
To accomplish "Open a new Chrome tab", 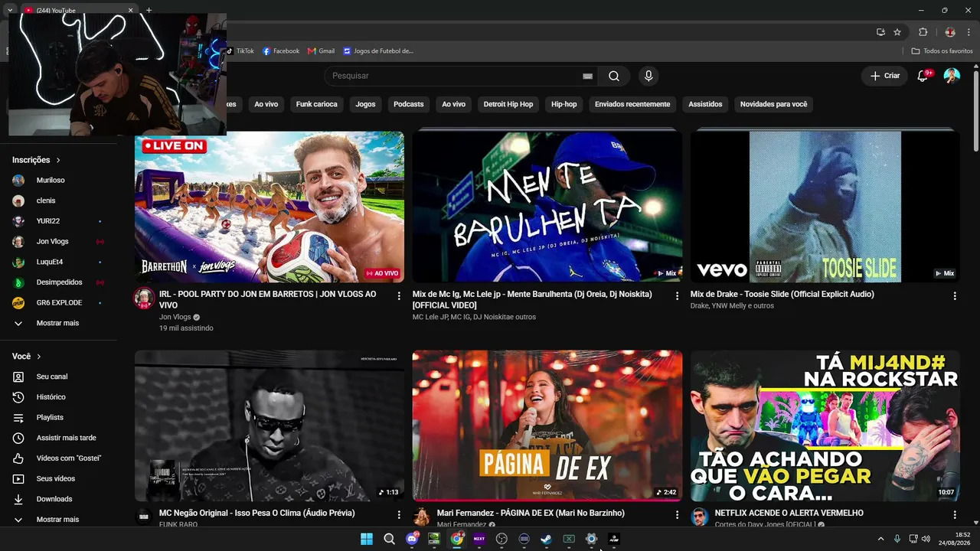I will (x=149, y=10).
